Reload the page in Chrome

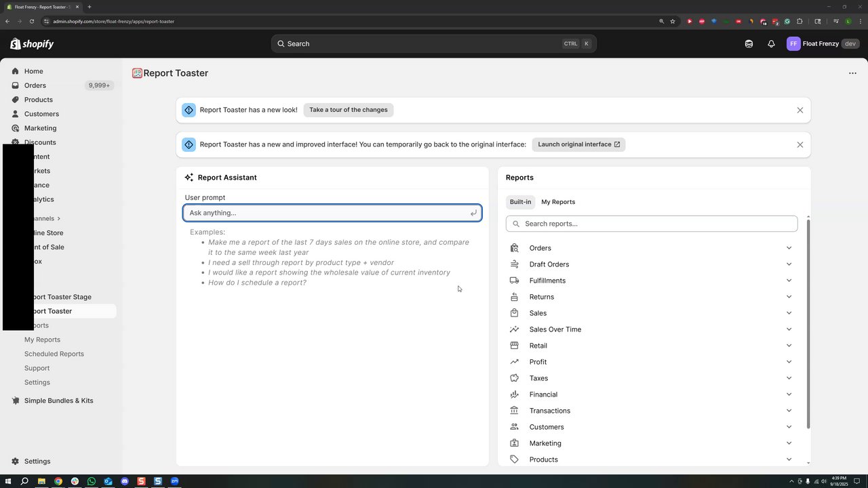pyautogui.click(x=31, y=21)
